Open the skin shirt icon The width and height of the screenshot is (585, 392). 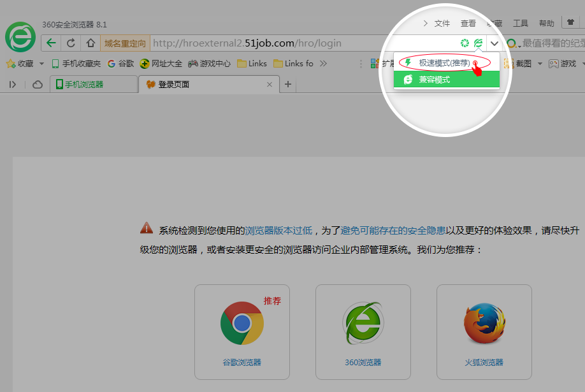[x=570, y=23]
